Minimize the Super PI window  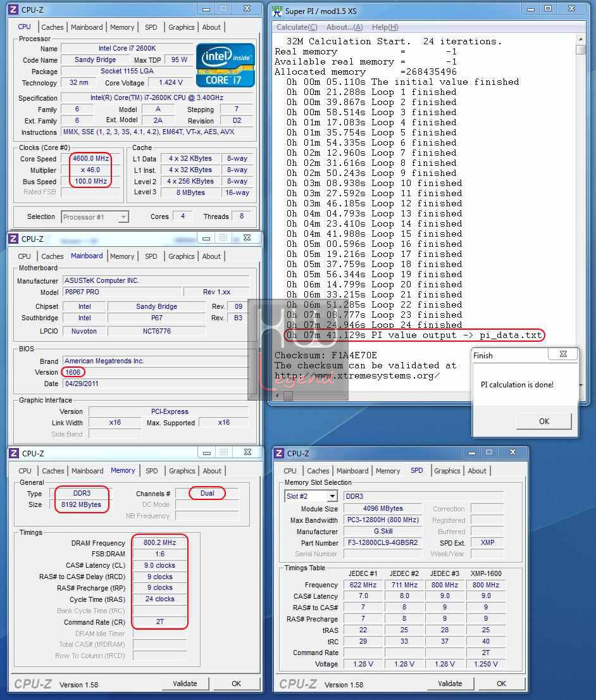[530, 8]
